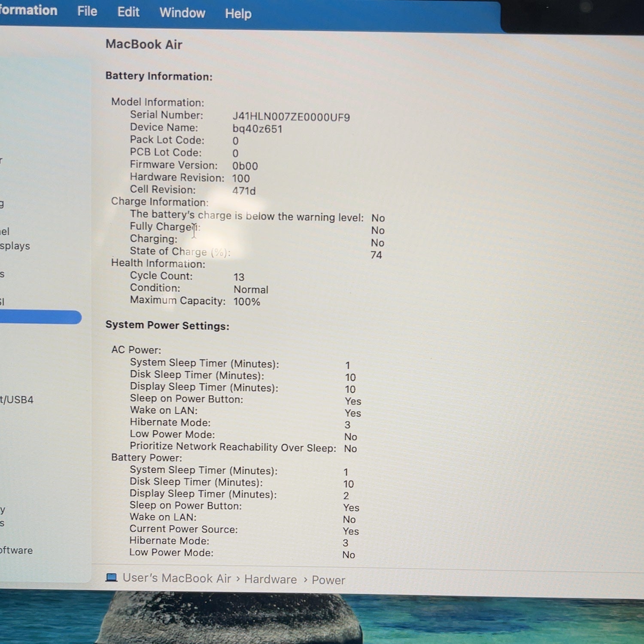The image size is (644, 644).
Task: Click the Model Information label
Action: click(x=158, y=102)
